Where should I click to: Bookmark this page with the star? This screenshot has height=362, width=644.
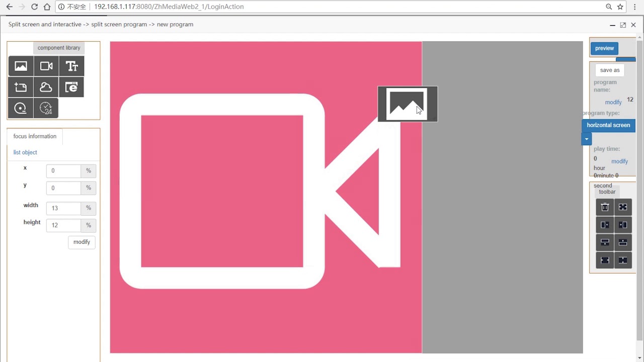click(x=620, y=7)
